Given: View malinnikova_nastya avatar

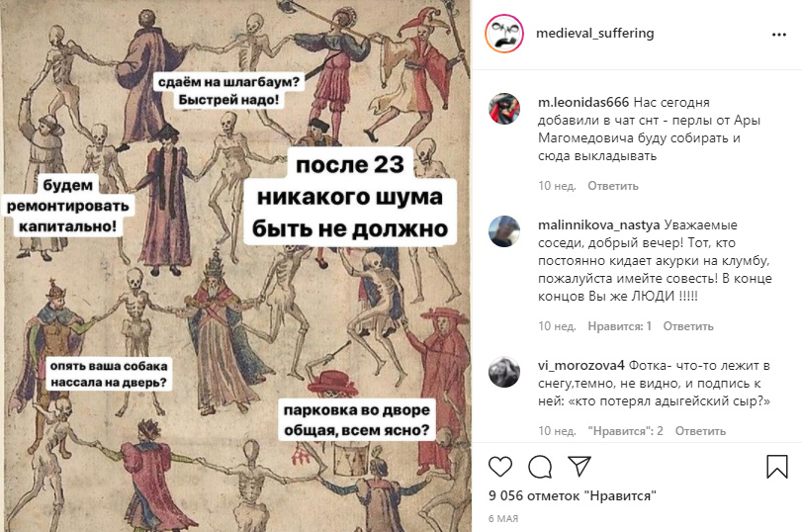Looking at the screenshot, I should pyautogui.click(x=504, y=231).
